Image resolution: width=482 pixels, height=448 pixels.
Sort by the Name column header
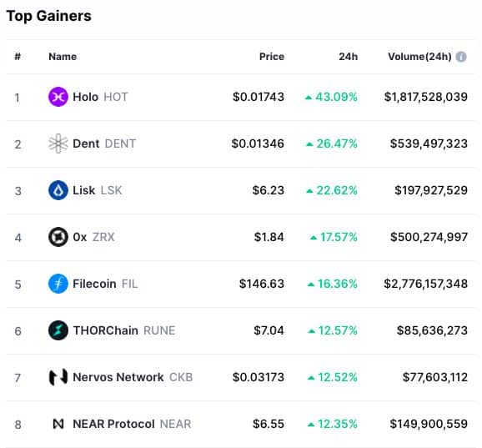(63, 57)
